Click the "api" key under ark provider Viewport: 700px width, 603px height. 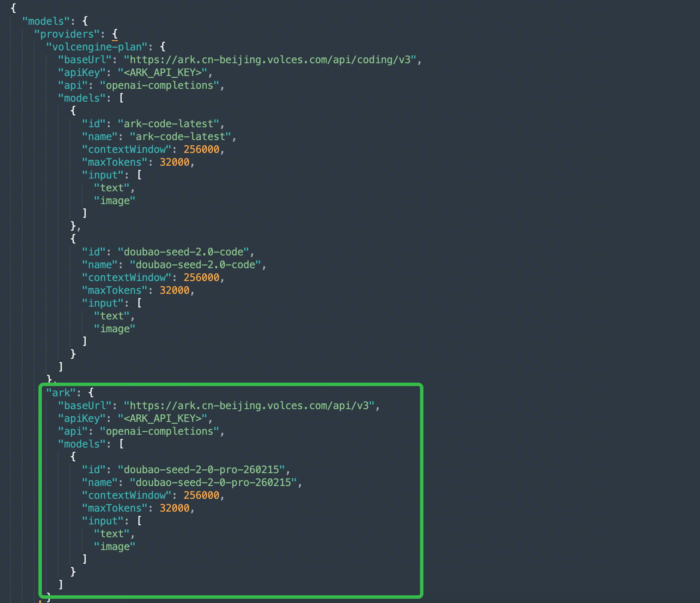click(x=73, y=431)
